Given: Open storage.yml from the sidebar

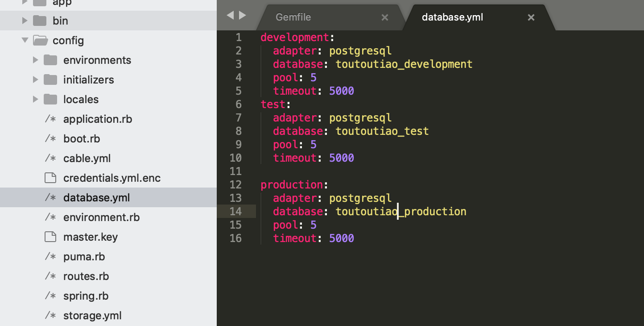Looking at the screenshot, I should [92, 316].
